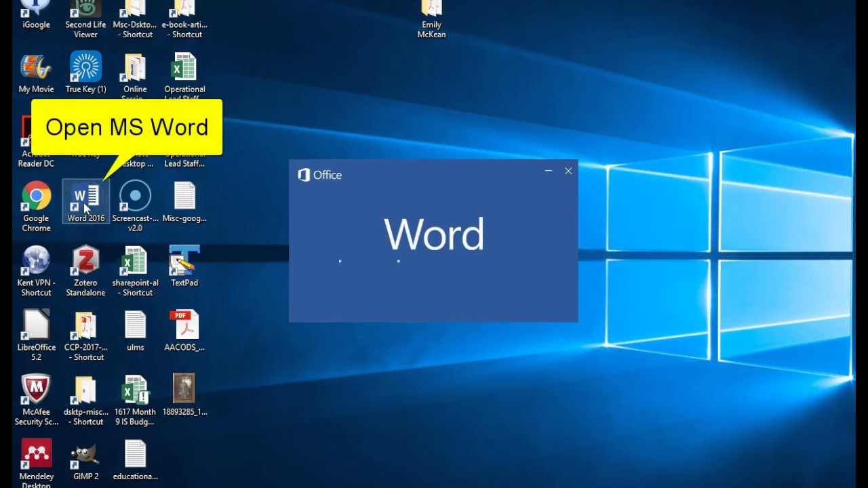Select the dsktp-misc folder shortcut
The width and height of the screenshot is (868, 488).
pos(85,400)
